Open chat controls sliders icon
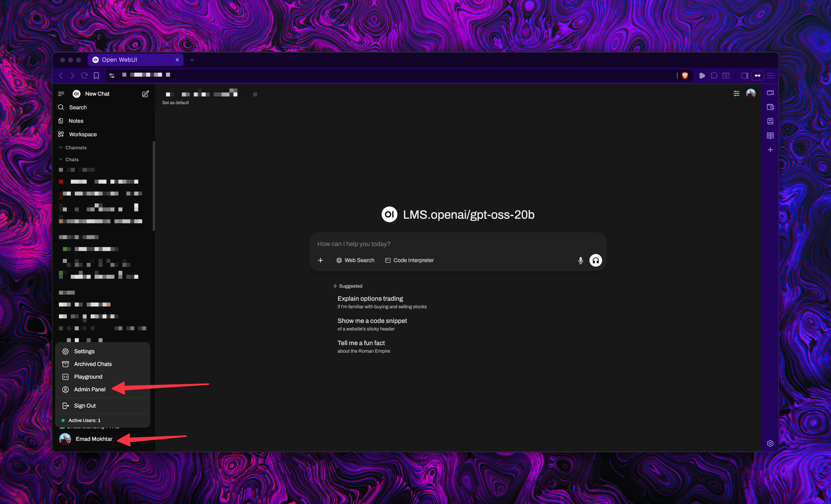This screenshot has width=831, height=504. pos(736,93)
